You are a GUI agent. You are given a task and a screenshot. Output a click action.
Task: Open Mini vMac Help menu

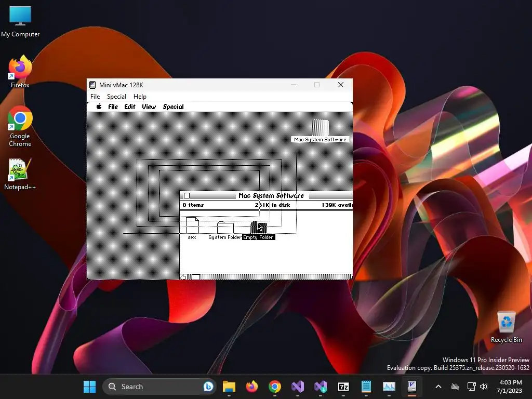(x=140, y=96)
